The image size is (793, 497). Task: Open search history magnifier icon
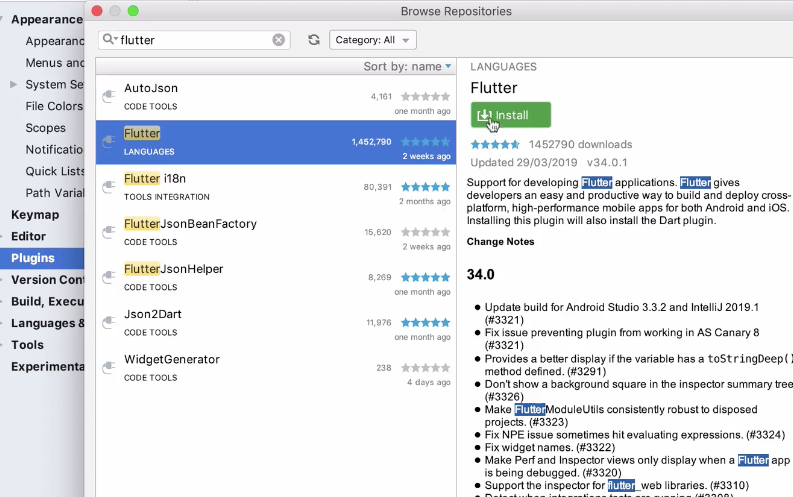click(x=109, y=39)
